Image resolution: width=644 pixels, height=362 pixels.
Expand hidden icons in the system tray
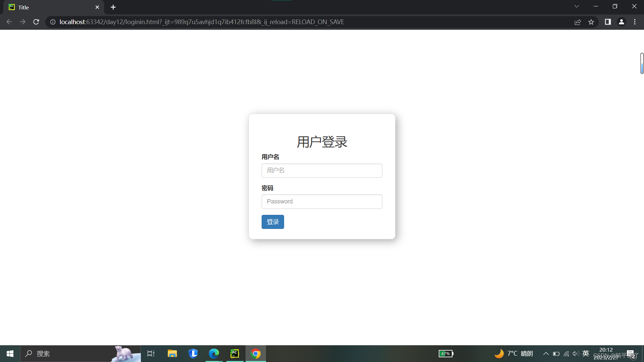(546, 353)
